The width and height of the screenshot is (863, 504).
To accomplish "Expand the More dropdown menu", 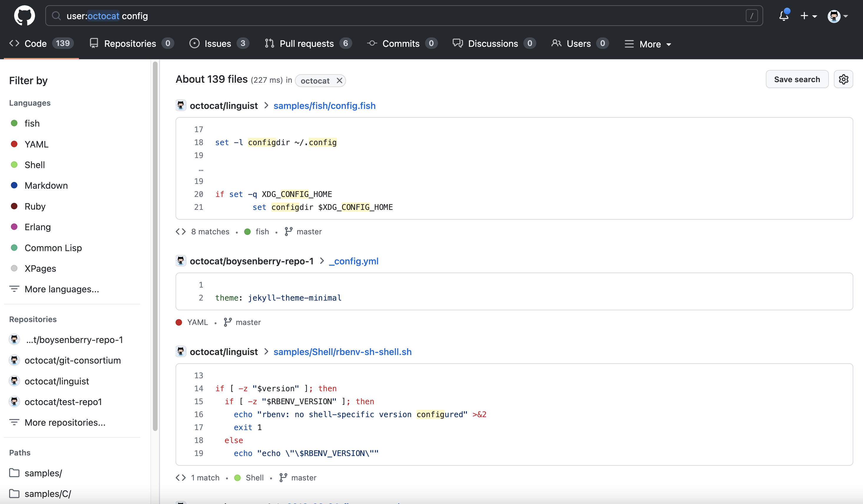I will (648, 44).
